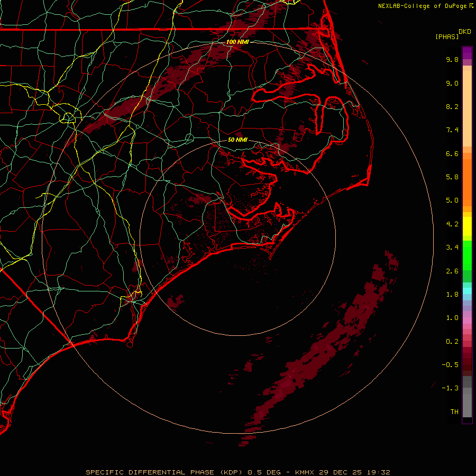Click the 0.2 scale value
Image resolution: width=476 pixels, height=476 pixels.
452,342
